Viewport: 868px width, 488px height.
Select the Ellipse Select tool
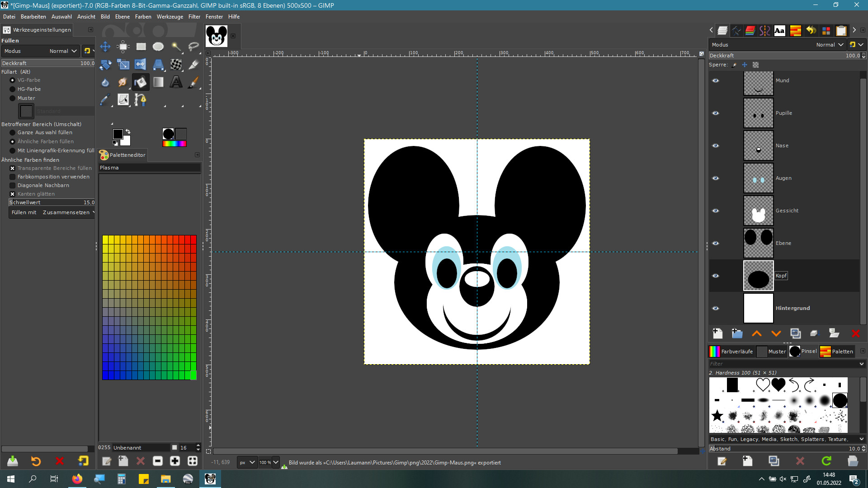point(158,47)
